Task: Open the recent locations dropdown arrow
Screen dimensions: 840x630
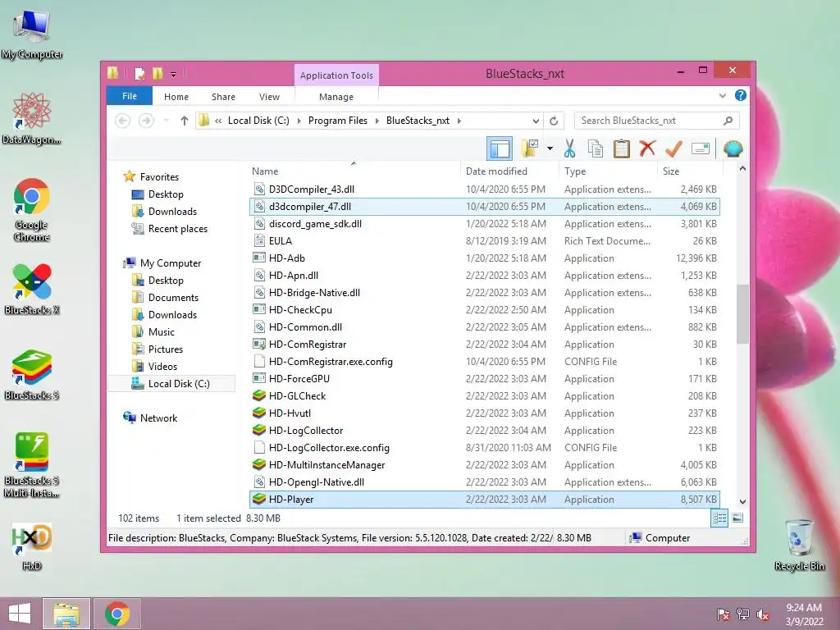Action: 166,121
